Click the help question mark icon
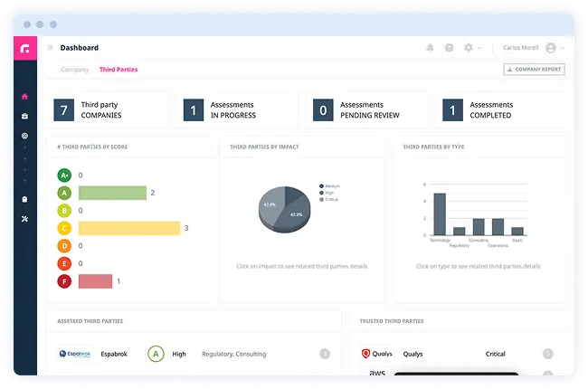The image size is (588, 389). tap(449, 48)
